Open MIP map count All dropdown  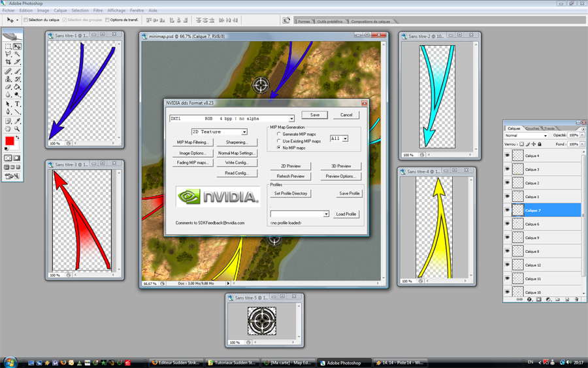pos(339,139)
